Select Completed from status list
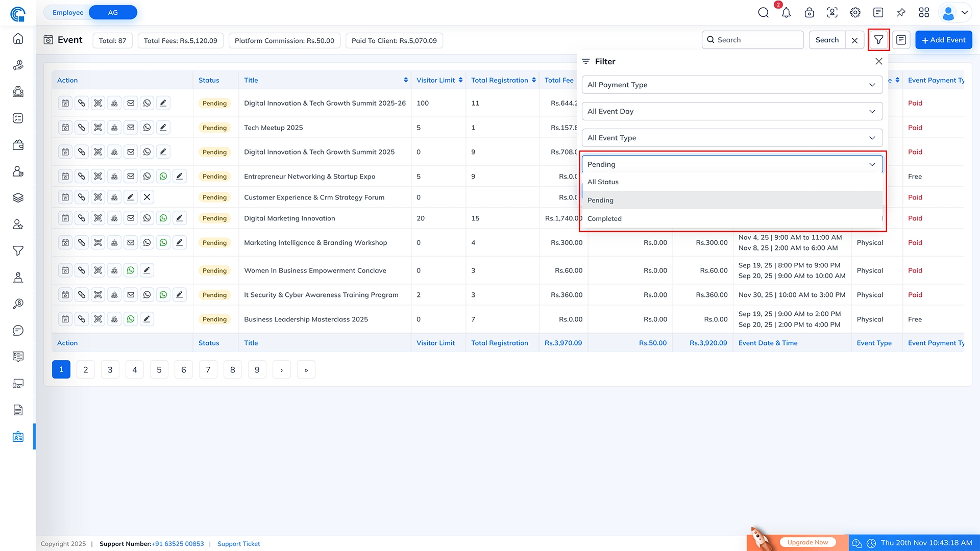 [x=604, y=218]
